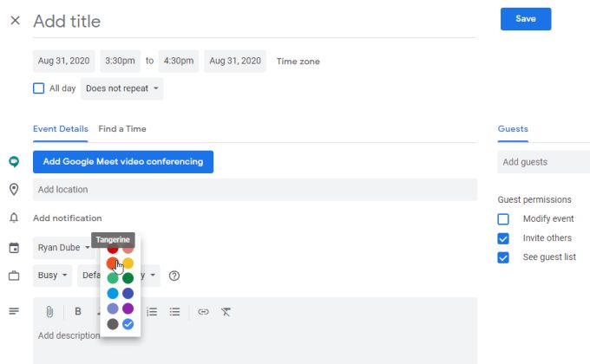590x364 pixels.
Task: Pick the lavender color swatch
Action: coord(113,309)
